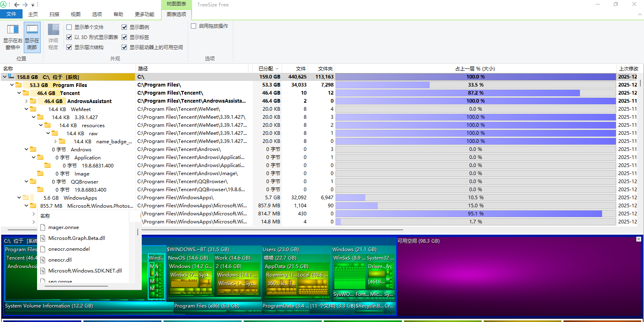The width and height of the screenshot is (644, 322).
Task: Uncheck 以 3D 形式显示图表
Action: pos(69,37)
